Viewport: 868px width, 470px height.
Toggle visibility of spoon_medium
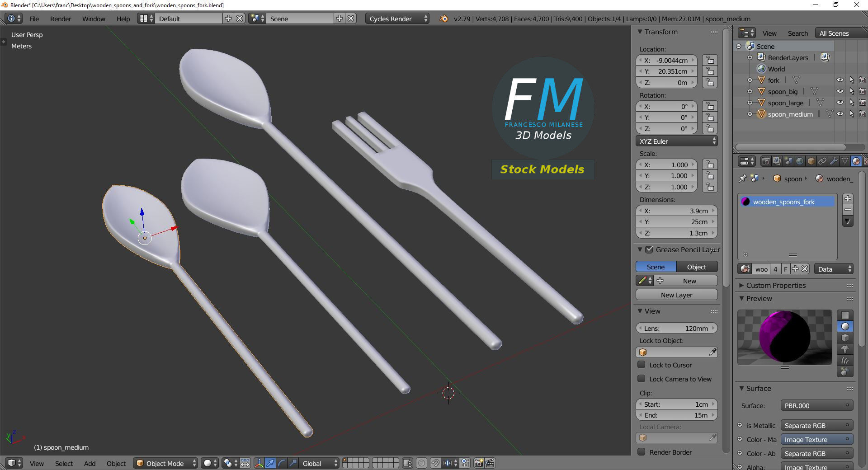click(x=840, y=114)
